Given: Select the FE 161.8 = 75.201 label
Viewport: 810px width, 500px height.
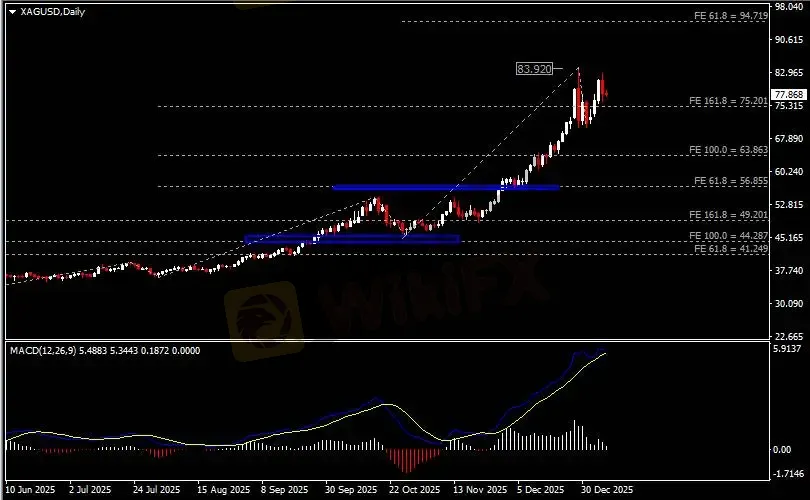Looking at the screenshot, I should (728, 101).
